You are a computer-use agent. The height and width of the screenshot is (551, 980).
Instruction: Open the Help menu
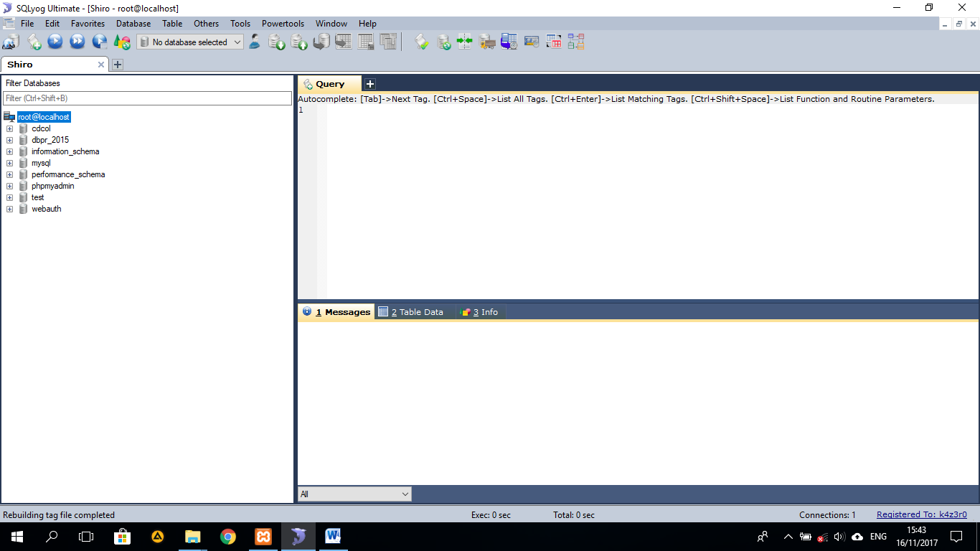coord(367,24)
